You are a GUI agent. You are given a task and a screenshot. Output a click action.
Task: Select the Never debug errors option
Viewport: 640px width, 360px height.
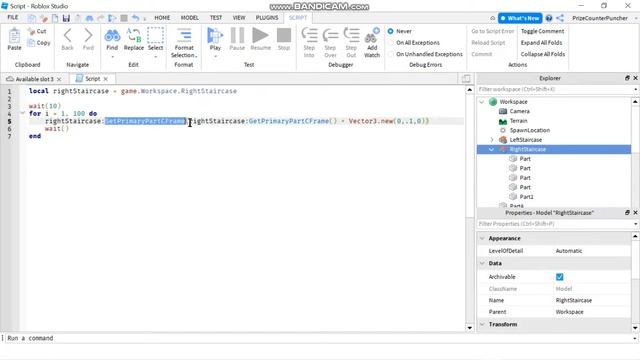391,31
